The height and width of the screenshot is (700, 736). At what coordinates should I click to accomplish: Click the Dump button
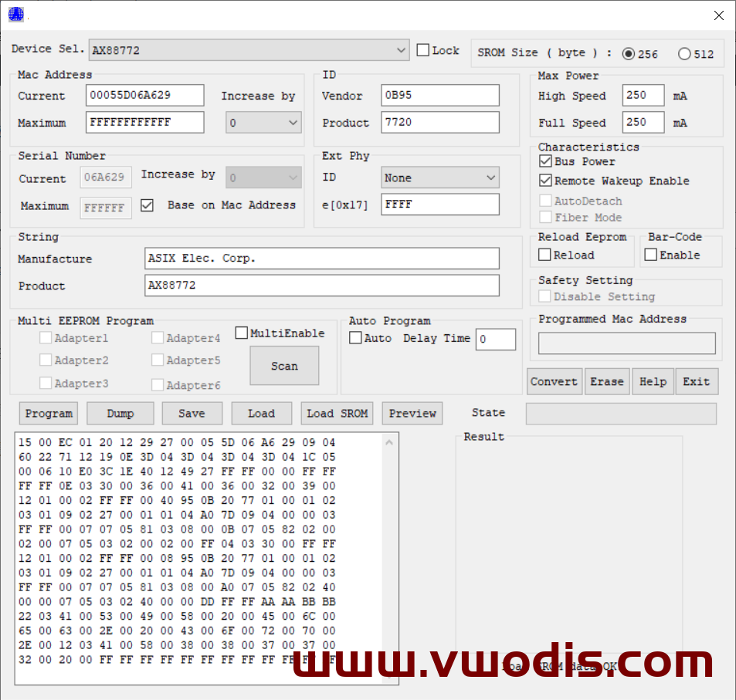tap(120, 413)
